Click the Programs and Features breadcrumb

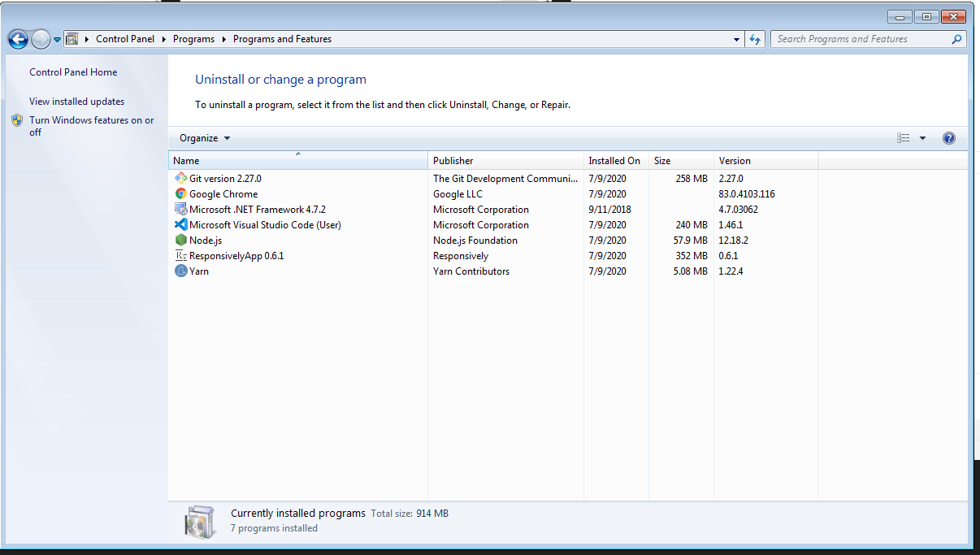click(282, 39)
